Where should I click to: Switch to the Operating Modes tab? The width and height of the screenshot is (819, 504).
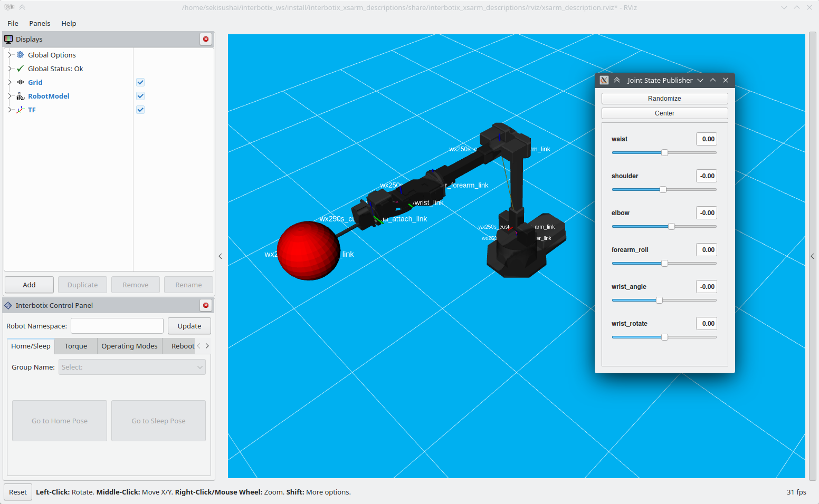coord(129,346)
